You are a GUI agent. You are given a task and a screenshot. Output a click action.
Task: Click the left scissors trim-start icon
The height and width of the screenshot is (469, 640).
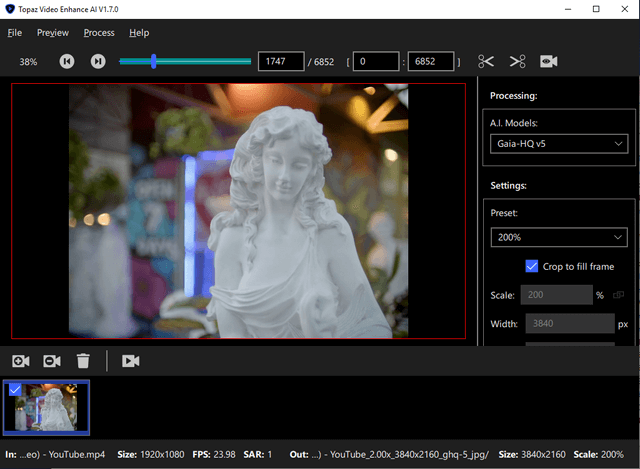486,62
